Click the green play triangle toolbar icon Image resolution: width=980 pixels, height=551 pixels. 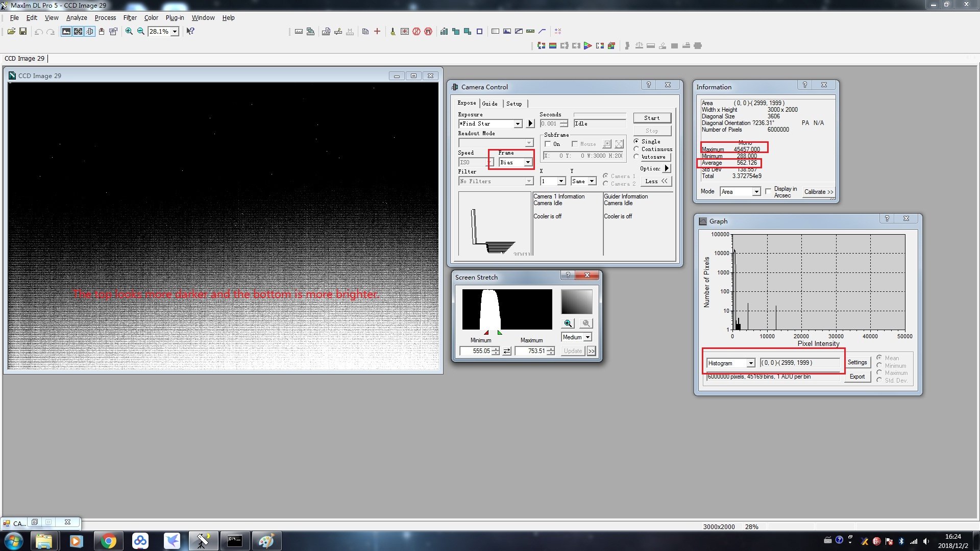click(x=587, y=46)
